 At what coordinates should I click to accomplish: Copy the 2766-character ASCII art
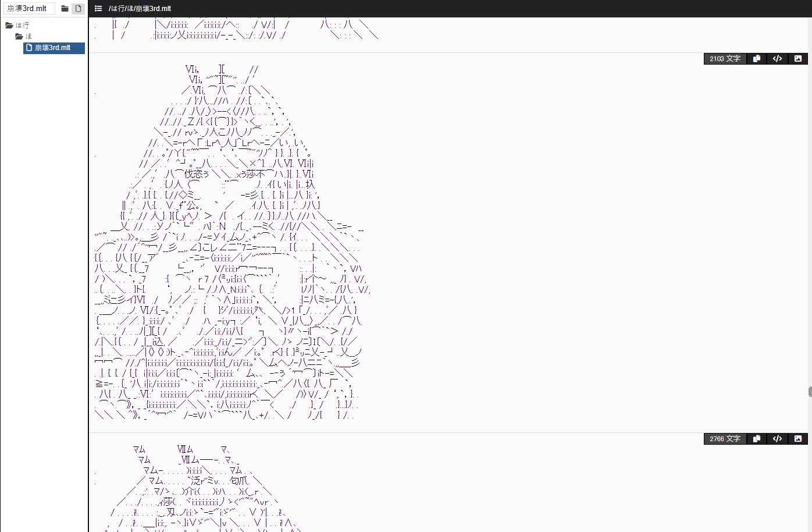pyautogui.click(x=757, y=439)
